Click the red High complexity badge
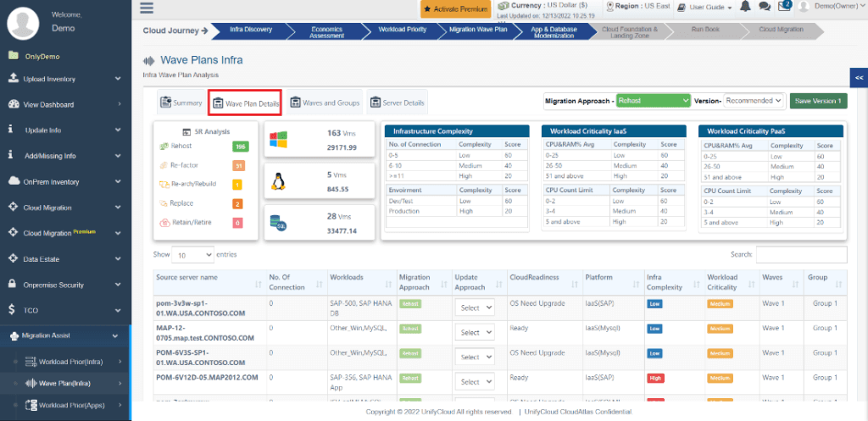The width and height of the screenshot is (868, 421). tap(655, 378)
